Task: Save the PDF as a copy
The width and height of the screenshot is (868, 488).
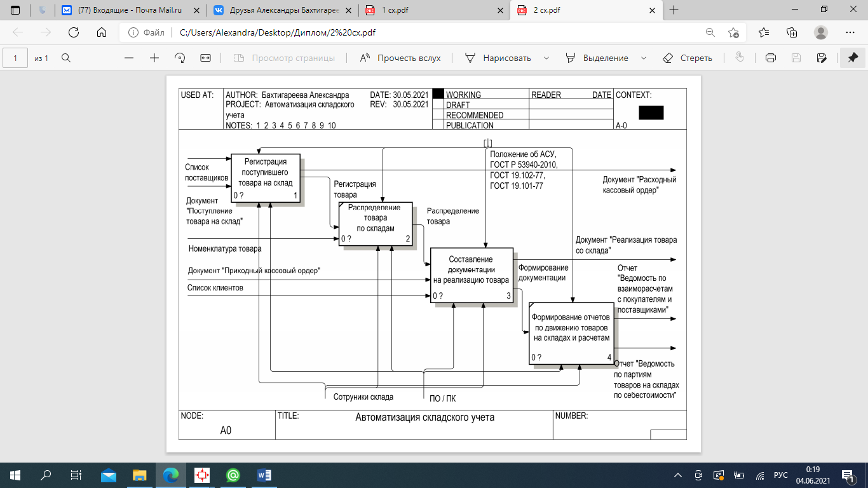Action: (822, 58)
